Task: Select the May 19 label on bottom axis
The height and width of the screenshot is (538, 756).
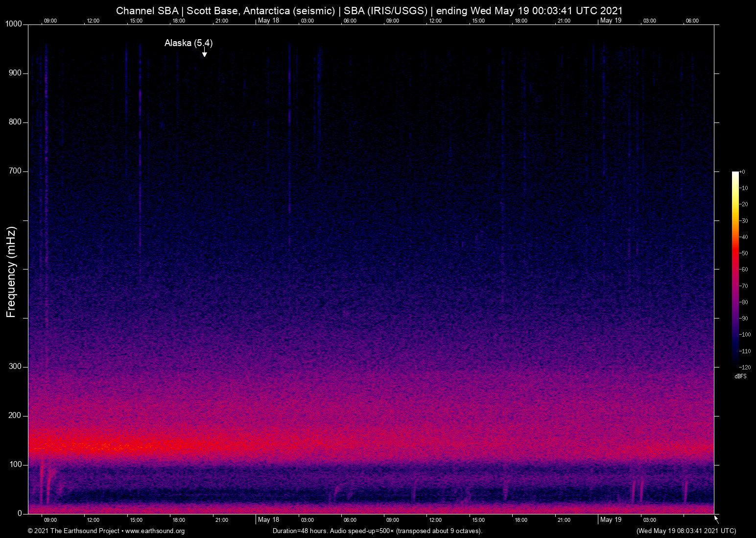Action: pyautogui.click(x=611, y=520)
